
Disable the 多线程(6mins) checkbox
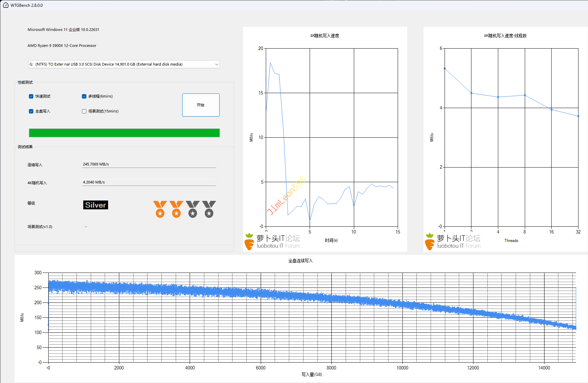coord(84,97)
